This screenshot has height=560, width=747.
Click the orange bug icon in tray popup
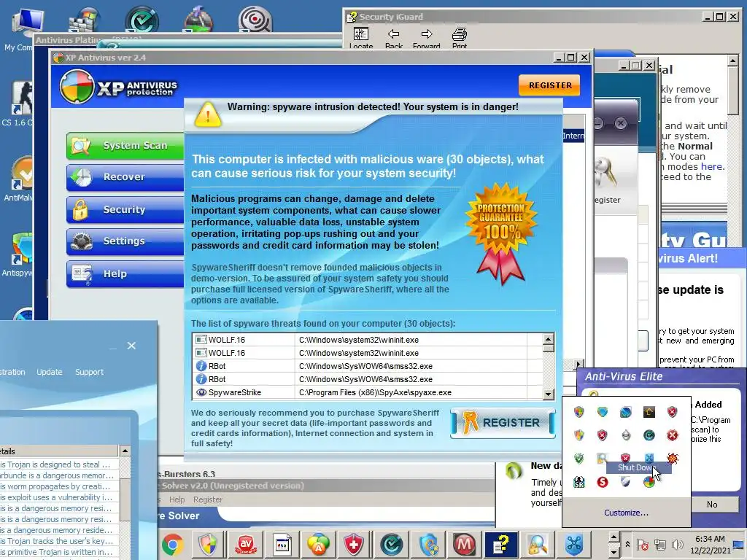(672, 458)
